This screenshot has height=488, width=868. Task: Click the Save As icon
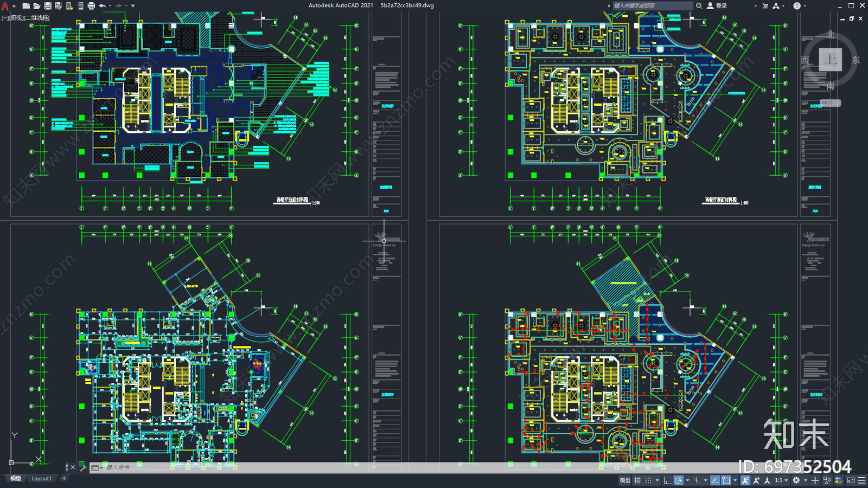tap(59, 6)
